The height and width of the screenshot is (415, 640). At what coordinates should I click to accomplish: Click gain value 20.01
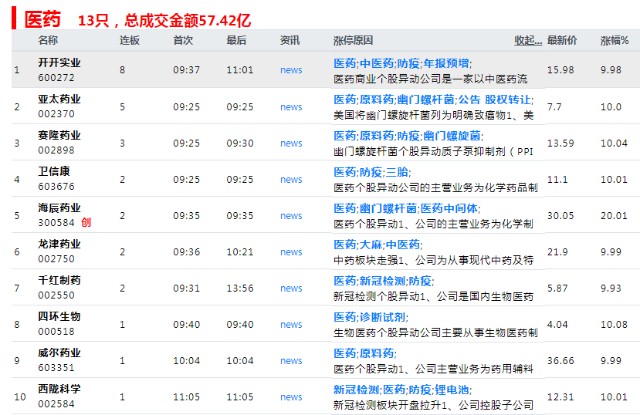click(614, 216)
